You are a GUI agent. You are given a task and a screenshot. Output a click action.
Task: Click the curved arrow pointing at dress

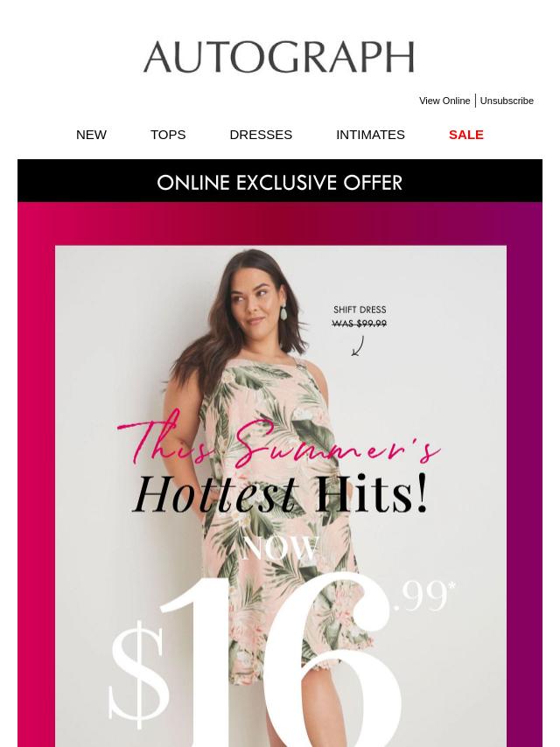tap(358, 346)
